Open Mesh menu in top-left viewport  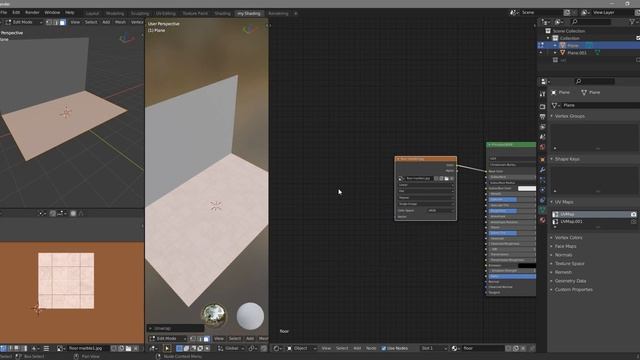click(x=120, y=22)
